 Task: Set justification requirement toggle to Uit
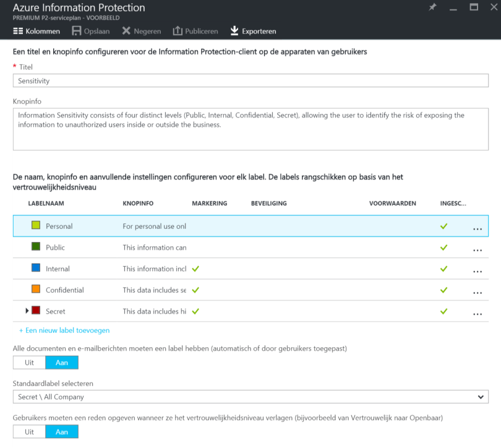pyautogui.click(x=29, y=432)
